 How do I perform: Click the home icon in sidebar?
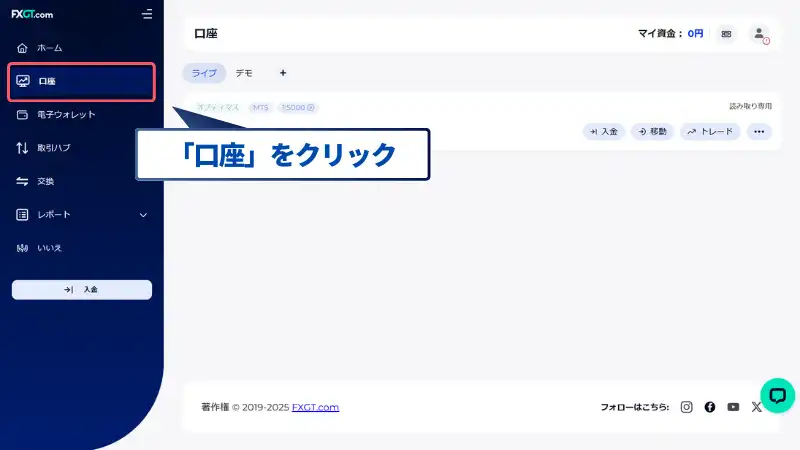click(x=22, y=48)
